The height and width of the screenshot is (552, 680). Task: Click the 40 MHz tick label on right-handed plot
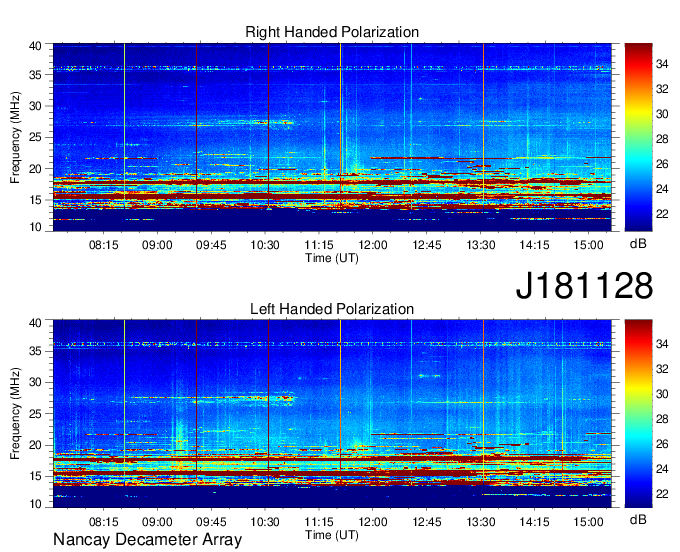pyautogui.click(x=35, y=46)
